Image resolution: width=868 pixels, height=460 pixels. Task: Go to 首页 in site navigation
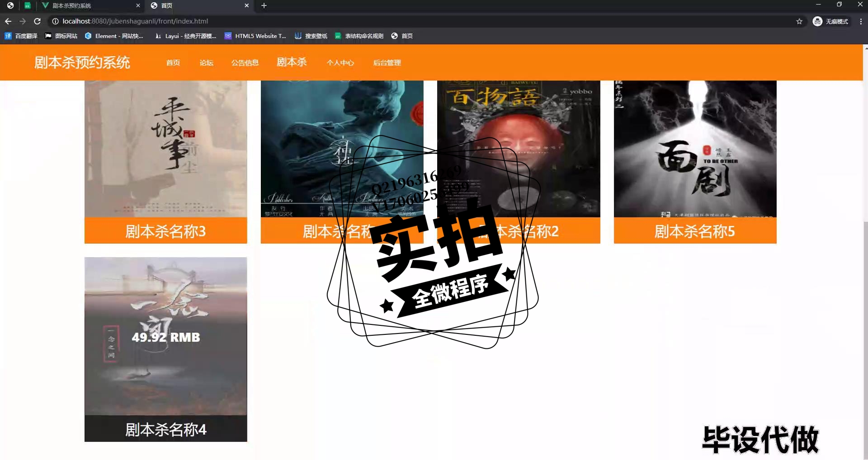(x=173, y=63)
